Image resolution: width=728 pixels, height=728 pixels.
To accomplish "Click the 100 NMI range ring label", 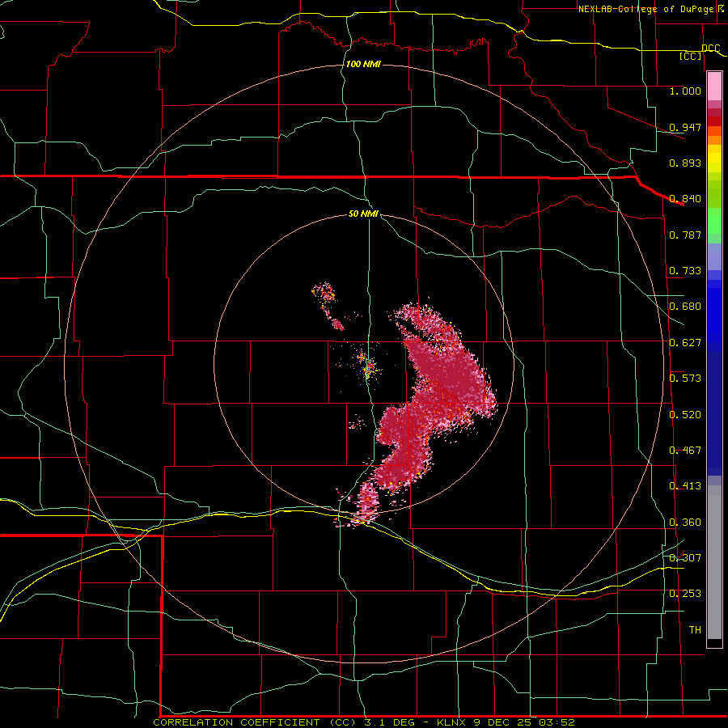I will click(x=363, y=64).
